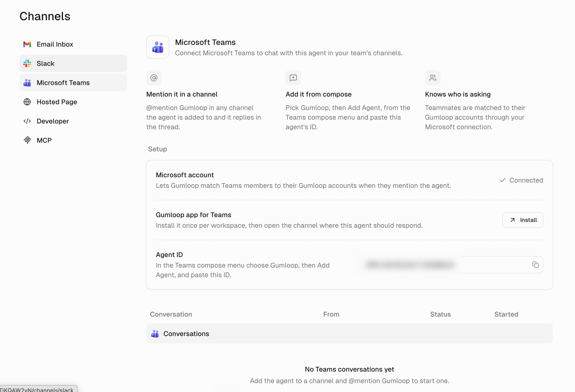Copy the Agent ID with copy icon
Viewport: 575px width, 392px height.
[x=536, y=265]
